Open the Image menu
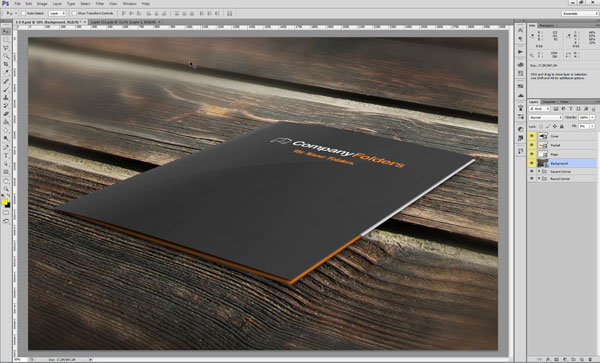Viewport: 600px width, 363px height. 42,3
